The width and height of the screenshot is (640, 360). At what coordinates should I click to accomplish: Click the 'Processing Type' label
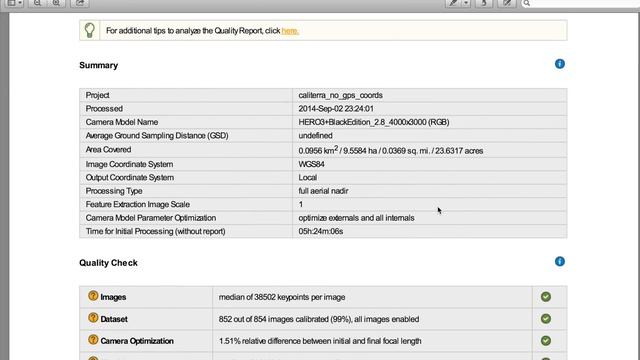pyautogui.click(x=114, y=191)
